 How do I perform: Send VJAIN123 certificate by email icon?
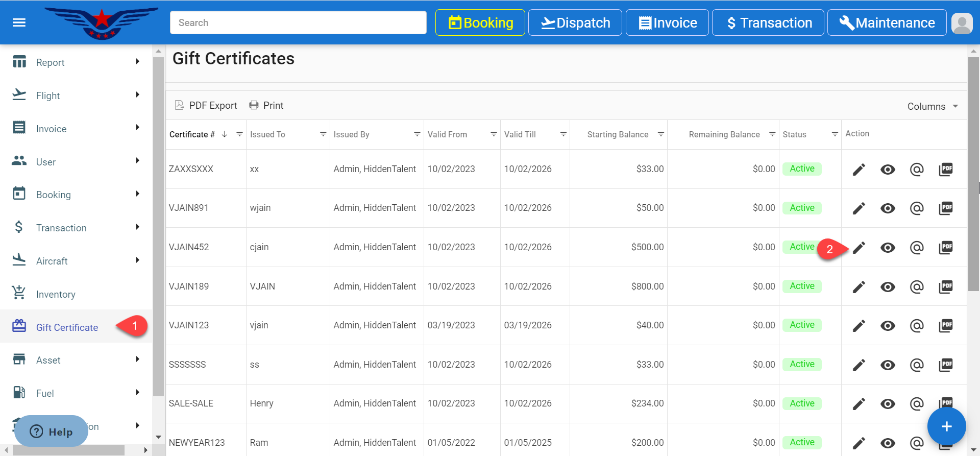pyautogui.click(x=917, y=326)
